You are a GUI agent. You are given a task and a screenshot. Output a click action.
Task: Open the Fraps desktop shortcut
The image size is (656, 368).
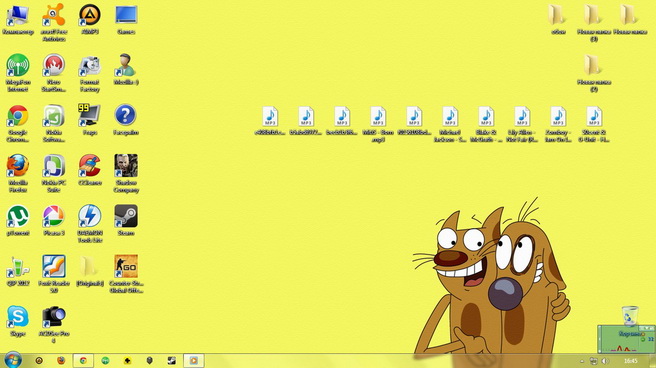pos(90,120)
